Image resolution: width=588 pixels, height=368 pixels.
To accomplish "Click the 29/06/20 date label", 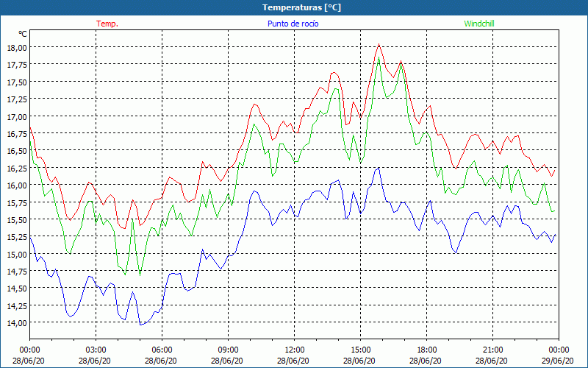I will (x=558, y=361).
